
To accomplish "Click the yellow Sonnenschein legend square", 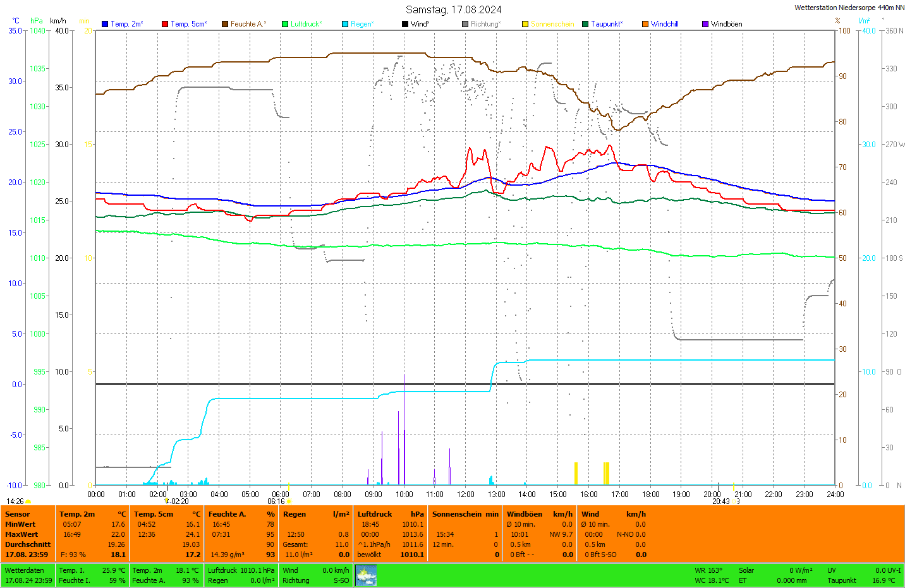I will coord(525,24).
